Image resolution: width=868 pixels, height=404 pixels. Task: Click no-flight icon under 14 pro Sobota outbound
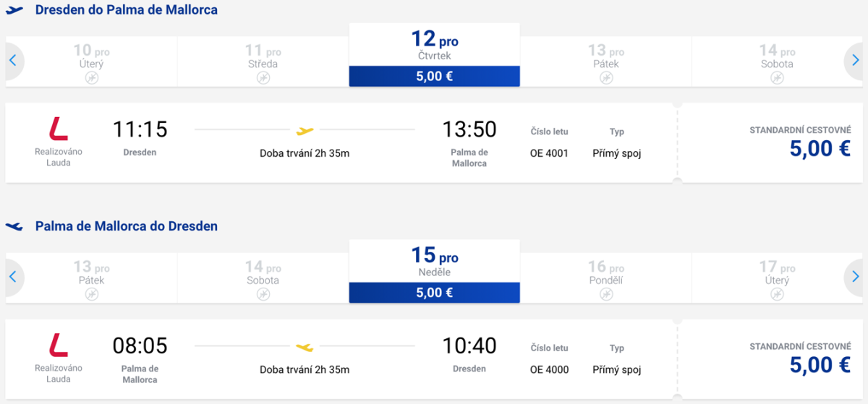[x=777, y=78]
